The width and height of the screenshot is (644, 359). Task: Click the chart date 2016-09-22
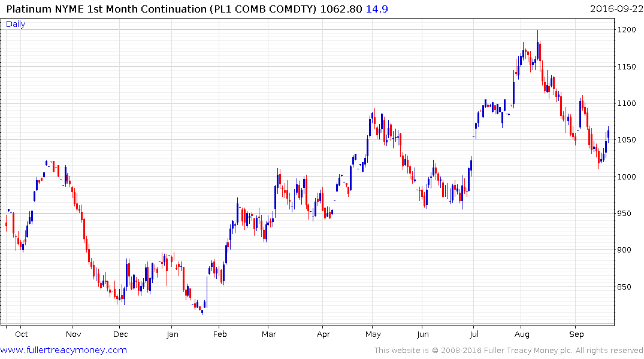(616, 9)
